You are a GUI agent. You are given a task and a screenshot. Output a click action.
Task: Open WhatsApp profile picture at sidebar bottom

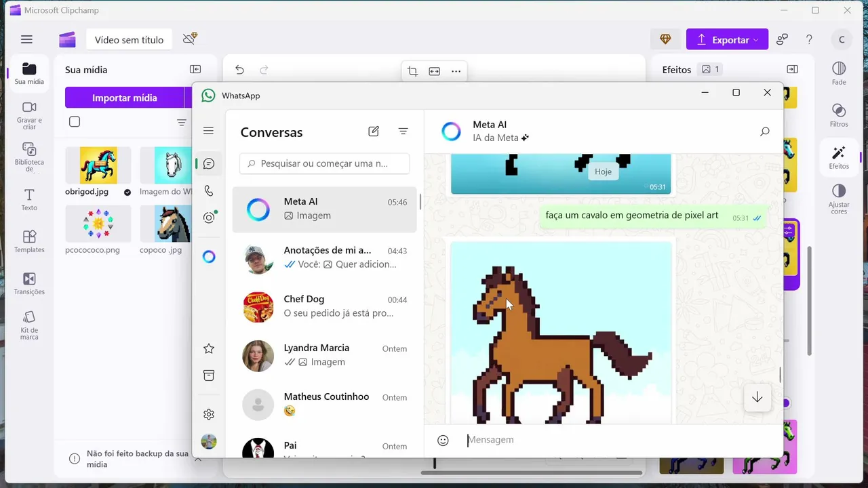[x=209, y=441]
